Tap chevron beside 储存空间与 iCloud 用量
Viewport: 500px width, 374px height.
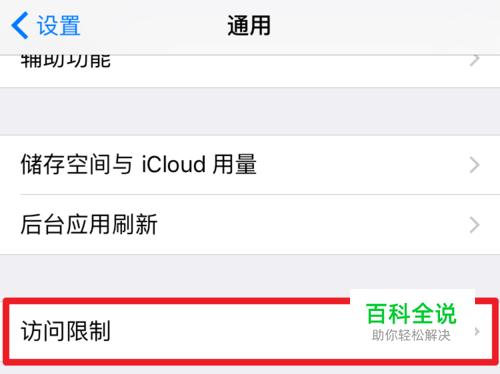click(x=475, y=165)
